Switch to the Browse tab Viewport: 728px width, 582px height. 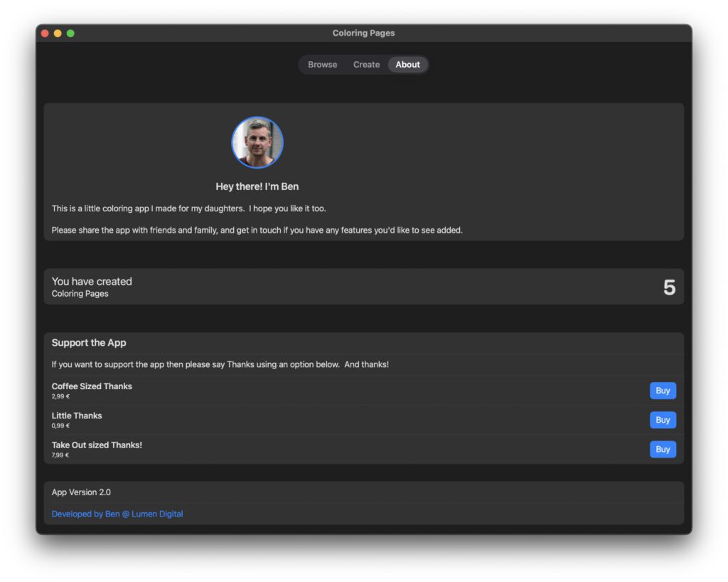[322, 65]
